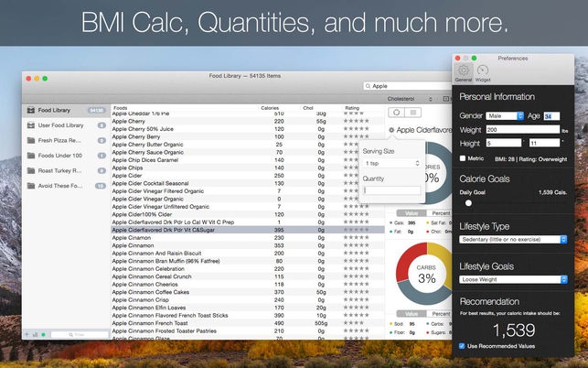Switch to the pie chart view button

(396, 113)
